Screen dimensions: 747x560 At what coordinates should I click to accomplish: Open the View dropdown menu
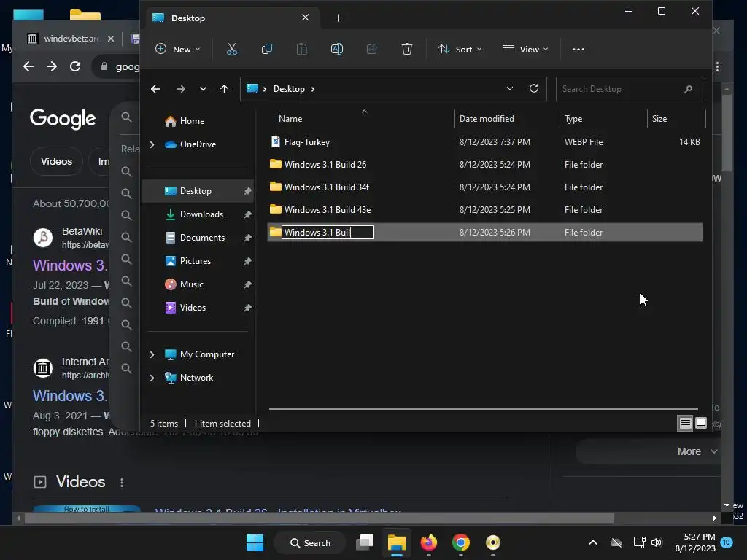coord(525,49)
